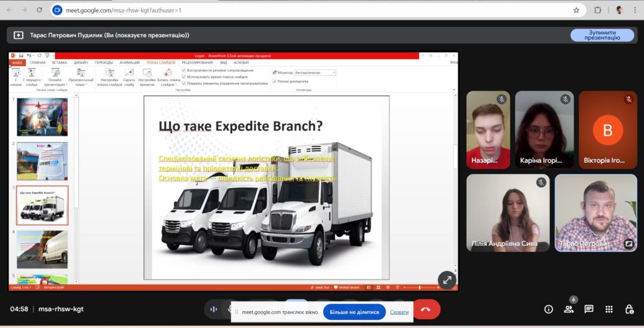The image size is (644, 328).
Task: Expand presentation view with fullscreen arrows icon
Action: pos(447,280)
